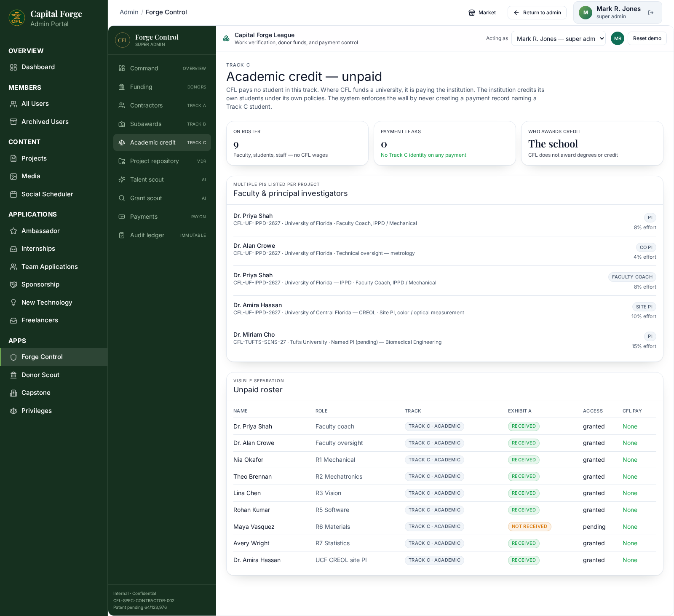The width and height of the screenshot is (674, 616).
Task: Click the Privileges scales icon
Action: (x=13, y=411)
